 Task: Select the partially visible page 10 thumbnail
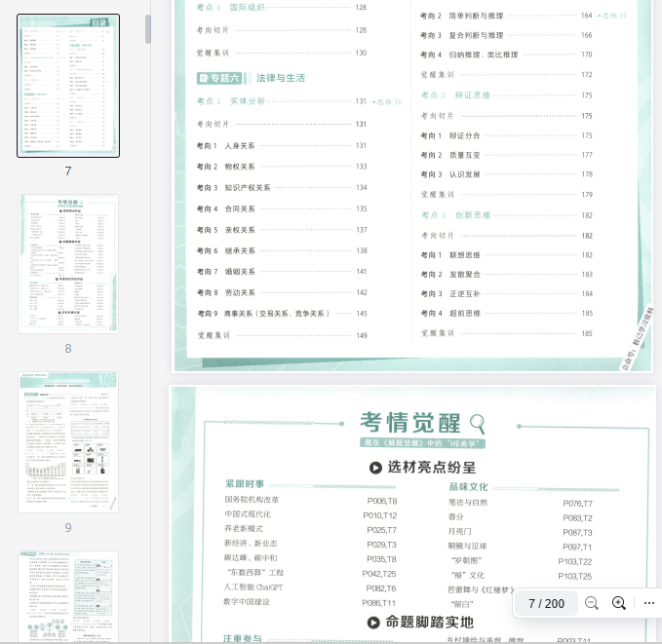68,596
